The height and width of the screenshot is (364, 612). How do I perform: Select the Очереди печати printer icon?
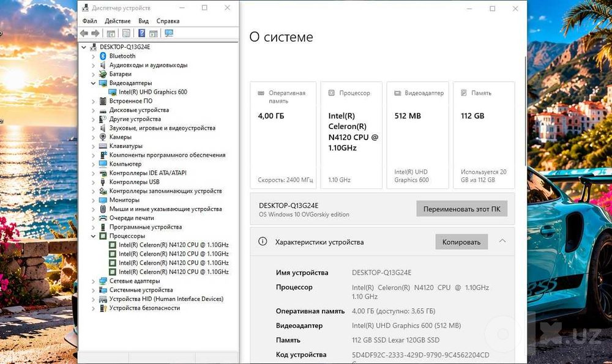(x=103, y=218)
